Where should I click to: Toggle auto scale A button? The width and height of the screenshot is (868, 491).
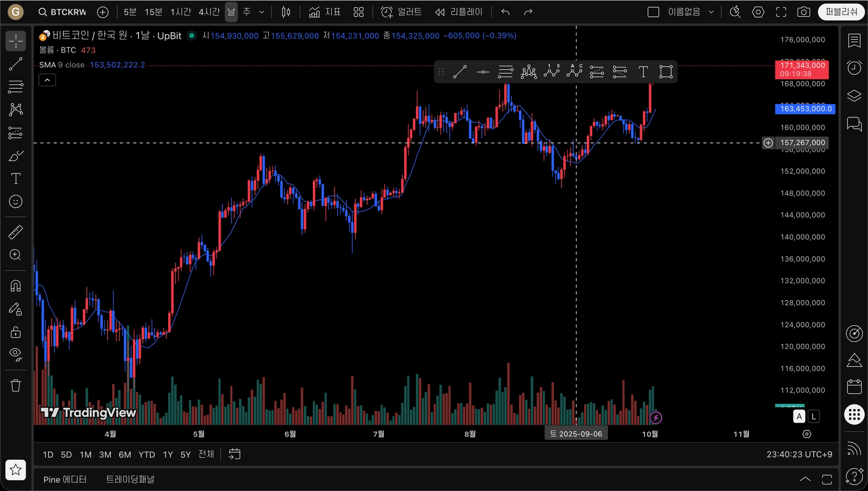coord(799,416)
